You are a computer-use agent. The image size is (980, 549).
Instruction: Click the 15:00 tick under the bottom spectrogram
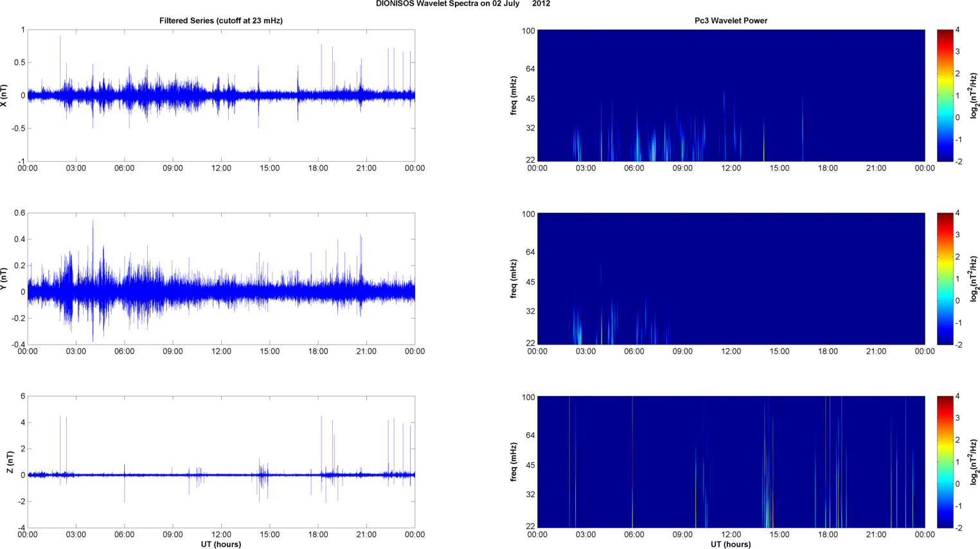coord(780,535)
